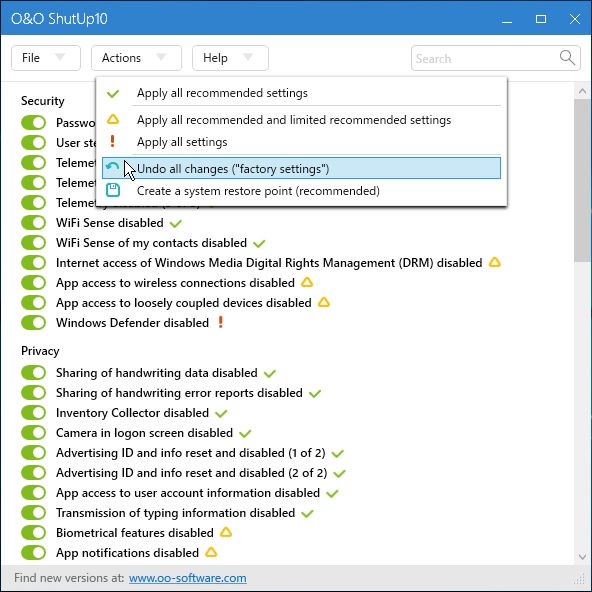Select Create a system restore point

click(301, 191)
